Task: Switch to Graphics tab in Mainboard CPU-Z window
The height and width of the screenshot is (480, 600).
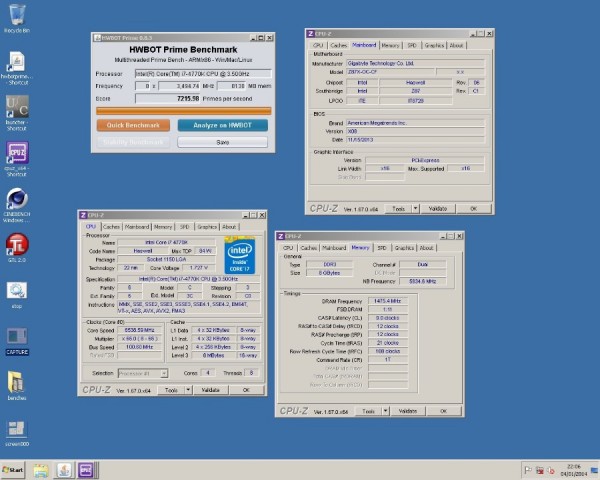Action: (434, 45)
